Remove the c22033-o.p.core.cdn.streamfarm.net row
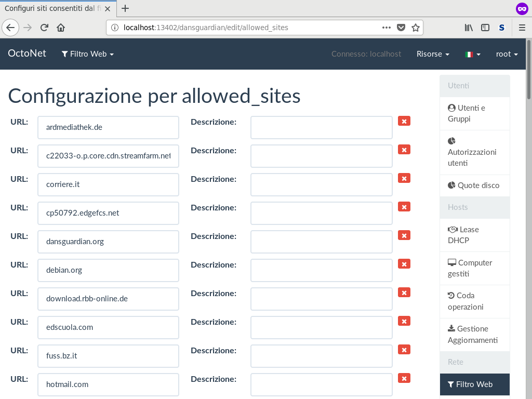 [x=404, y=150]
